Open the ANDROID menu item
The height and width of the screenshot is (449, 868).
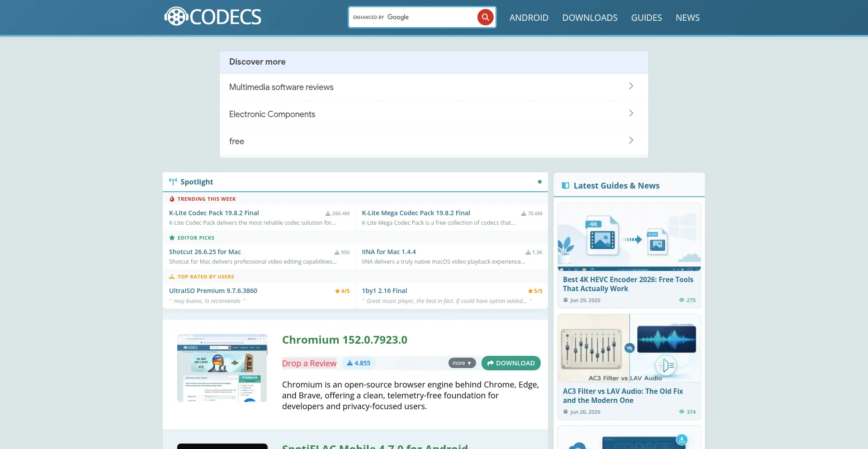click(529, 18)
